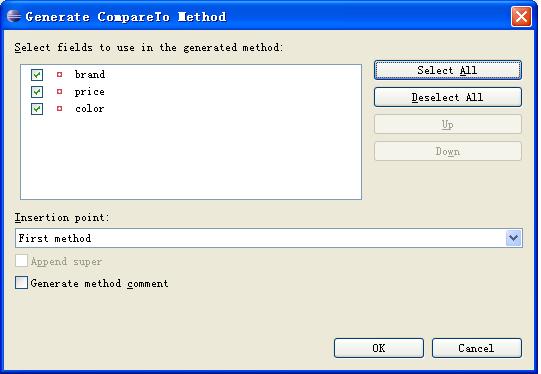Enable Generate method comment checkbox
541x374 pixels.
coord(21,283)
